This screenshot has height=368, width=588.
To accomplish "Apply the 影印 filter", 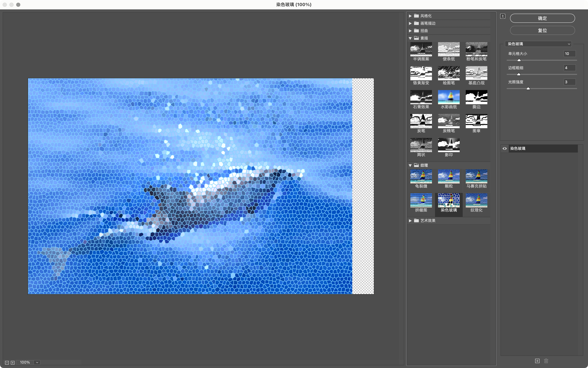I will coord(449,145).
